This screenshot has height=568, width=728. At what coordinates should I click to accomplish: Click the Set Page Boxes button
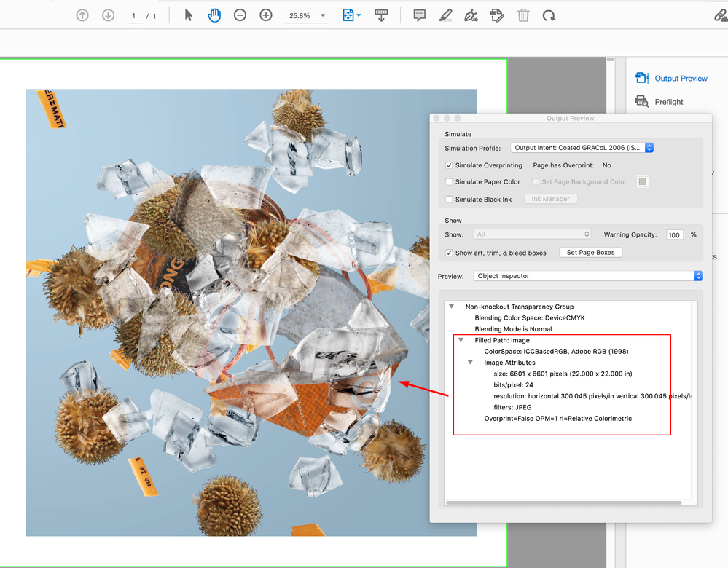pyautogui.click(x=590, y=253)
